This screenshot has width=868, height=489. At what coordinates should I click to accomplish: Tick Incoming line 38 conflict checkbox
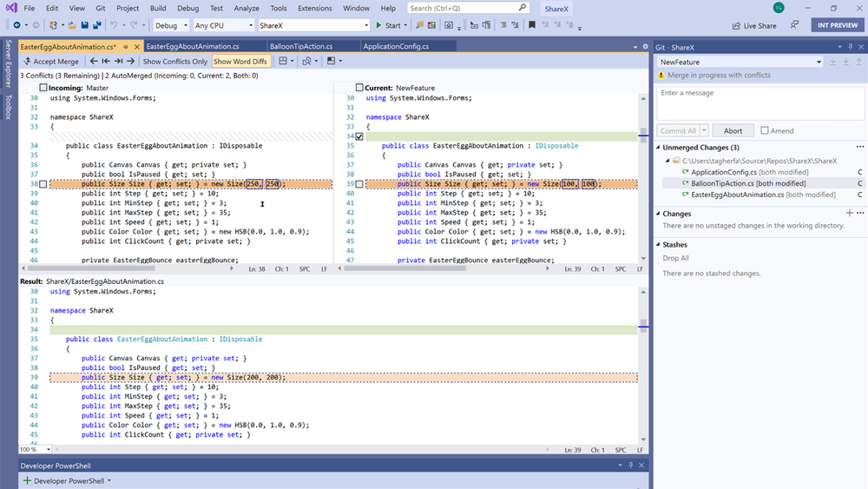[43, 184]
